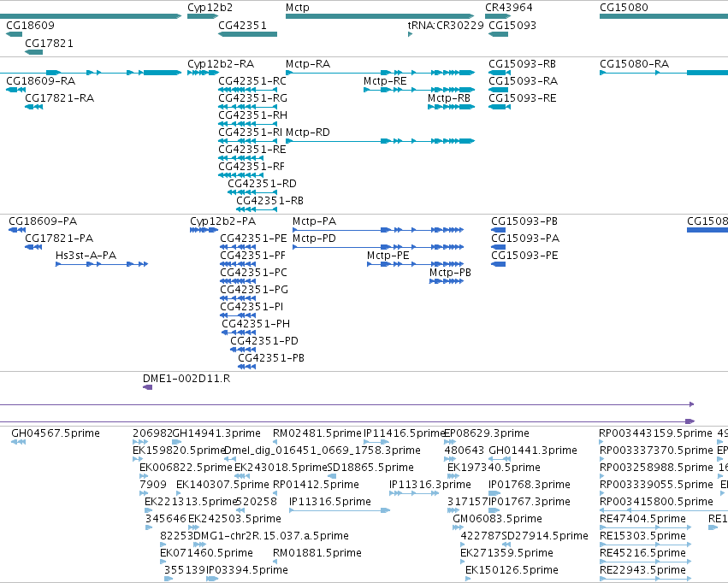Click the CG42351-PC protein label

(x=253, y=273)
